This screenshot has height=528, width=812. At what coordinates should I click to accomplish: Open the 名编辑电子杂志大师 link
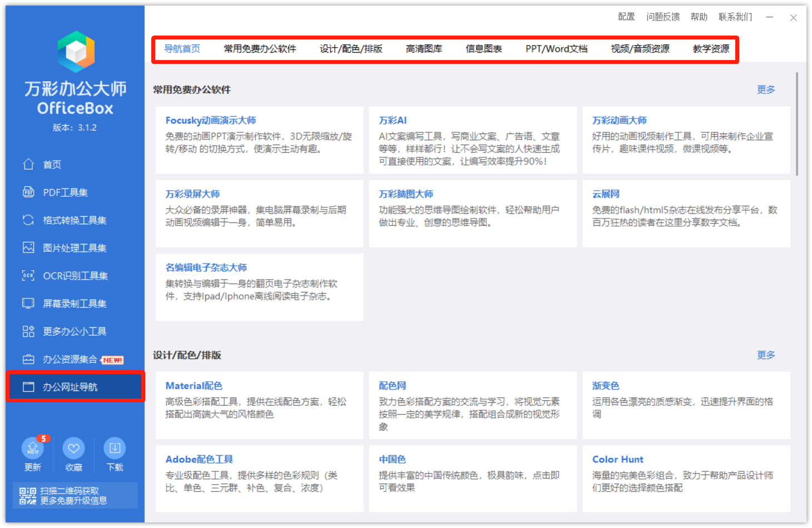[206, 267]
